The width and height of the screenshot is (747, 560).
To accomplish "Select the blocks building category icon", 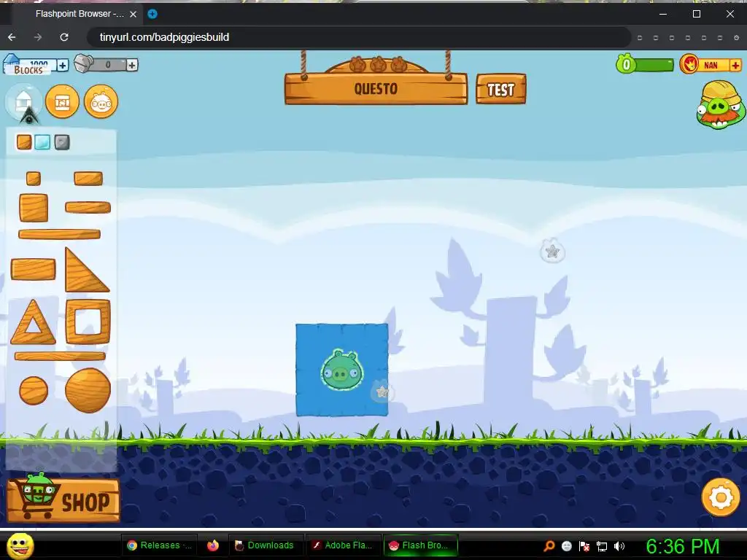I will [x=24, y=101].
